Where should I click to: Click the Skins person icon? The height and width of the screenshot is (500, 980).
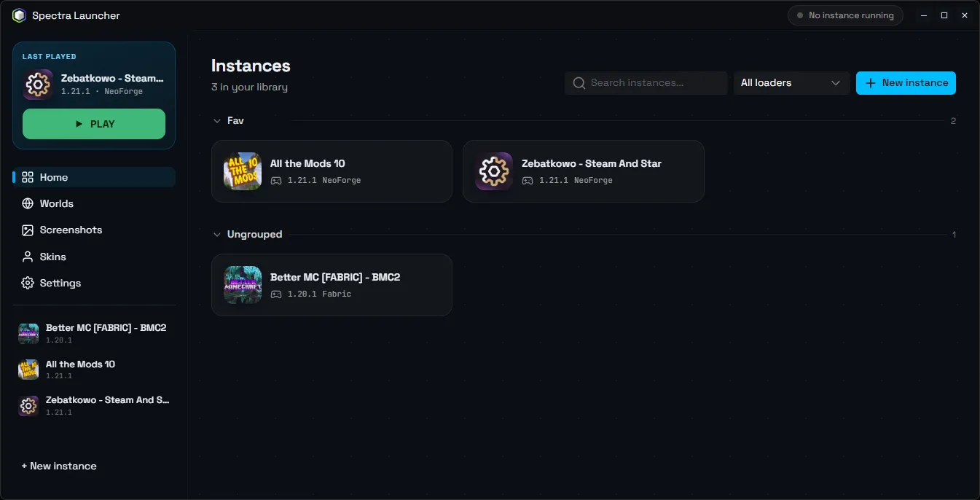click(x=28, y=257)
